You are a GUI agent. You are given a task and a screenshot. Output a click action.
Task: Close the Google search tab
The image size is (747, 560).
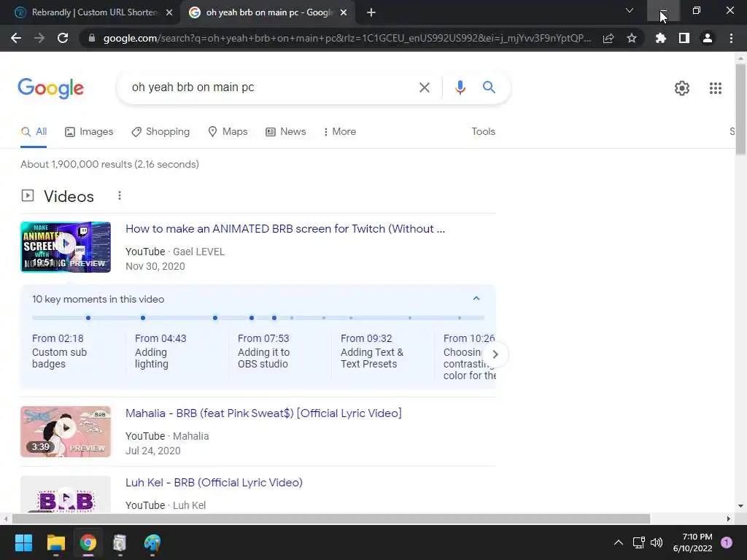click(x=344, y=12)
